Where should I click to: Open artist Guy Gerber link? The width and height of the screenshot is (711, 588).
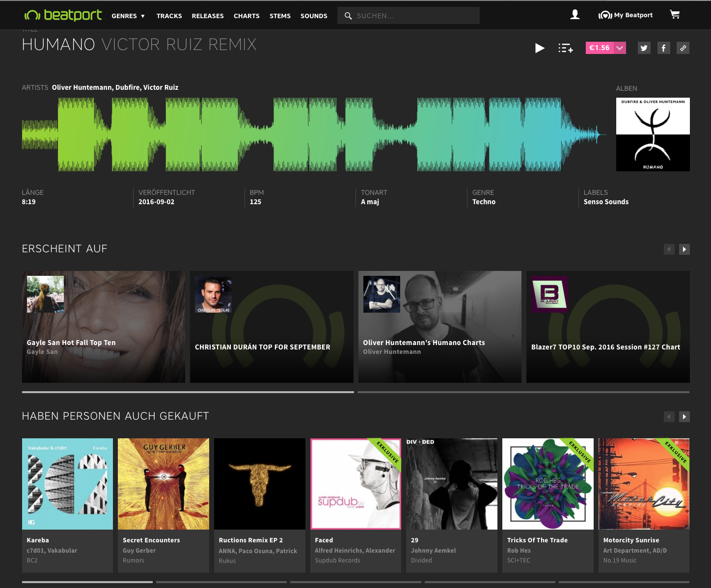(139, 551)
